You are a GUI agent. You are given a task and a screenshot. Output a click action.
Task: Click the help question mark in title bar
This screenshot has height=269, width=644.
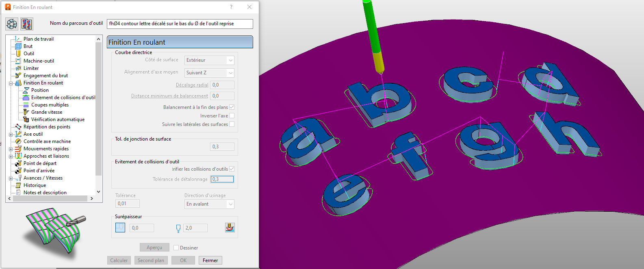(231, 7)
